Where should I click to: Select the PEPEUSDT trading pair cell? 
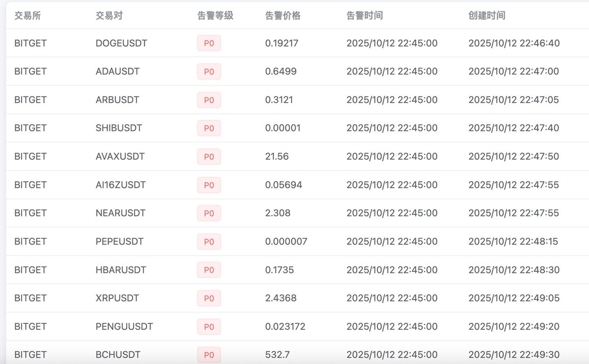[120, 242]
